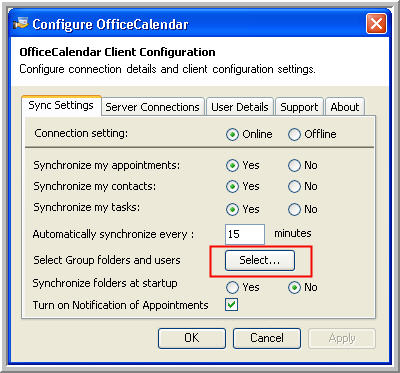Click the automatic sync minutes field

[x=245, y=234]
